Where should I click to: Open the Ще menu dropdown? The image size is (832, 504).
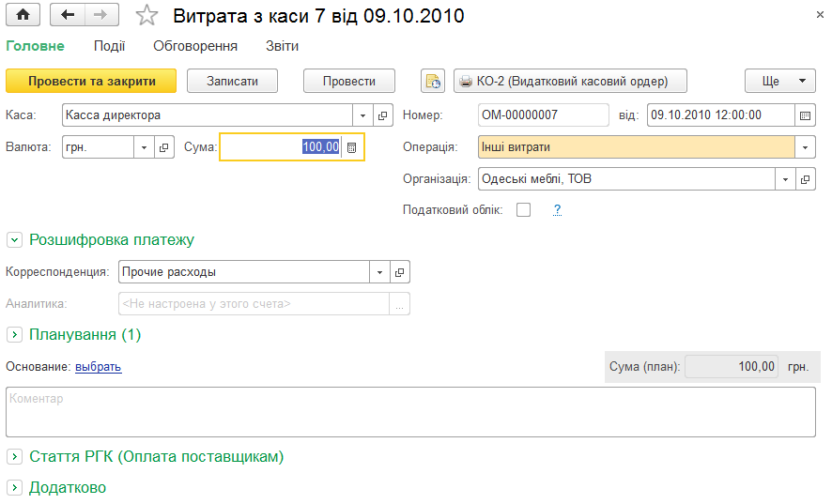[x=780, y=81]
